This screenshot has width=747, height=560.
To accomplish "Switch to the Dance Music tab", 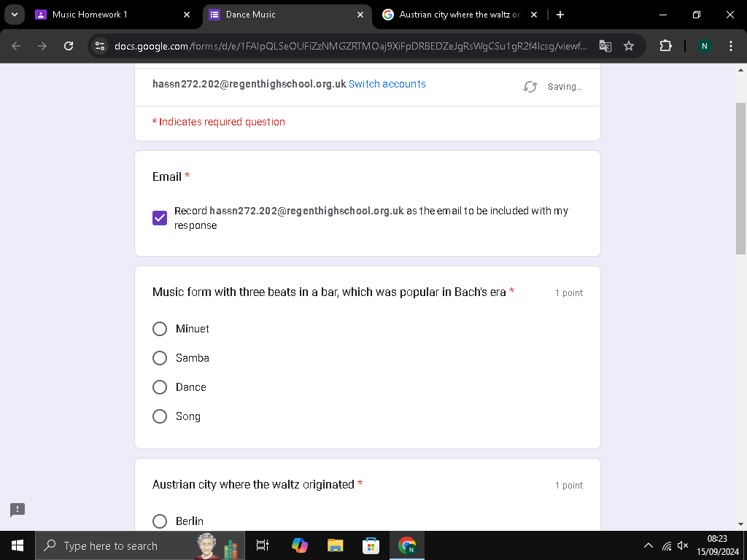I will tap(287, 15).
